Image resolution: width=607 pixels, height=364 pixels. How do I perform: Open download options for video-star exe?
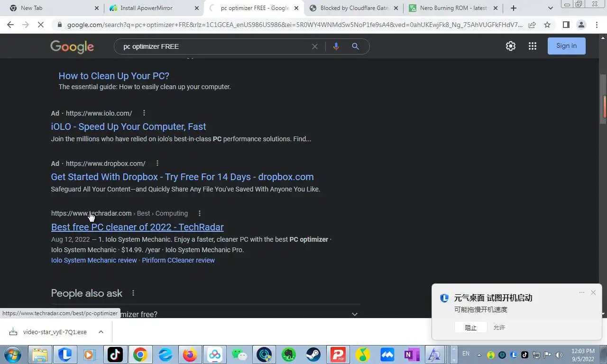[101, 332]
